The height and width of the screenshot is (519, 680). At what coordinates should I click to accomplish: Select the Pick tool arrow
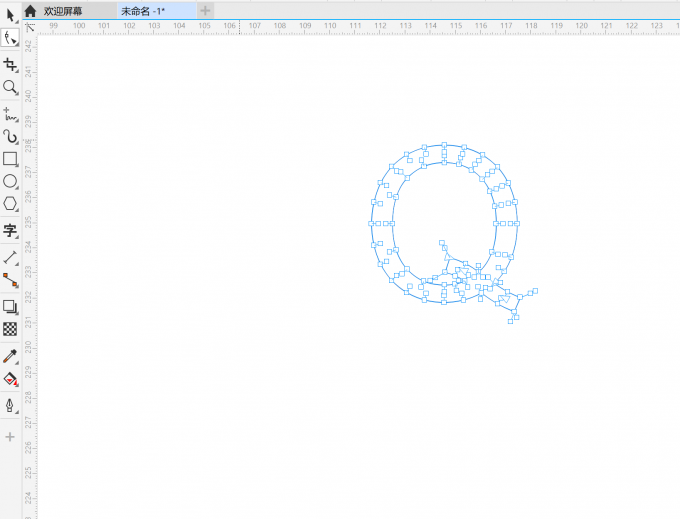pos(10,14)
